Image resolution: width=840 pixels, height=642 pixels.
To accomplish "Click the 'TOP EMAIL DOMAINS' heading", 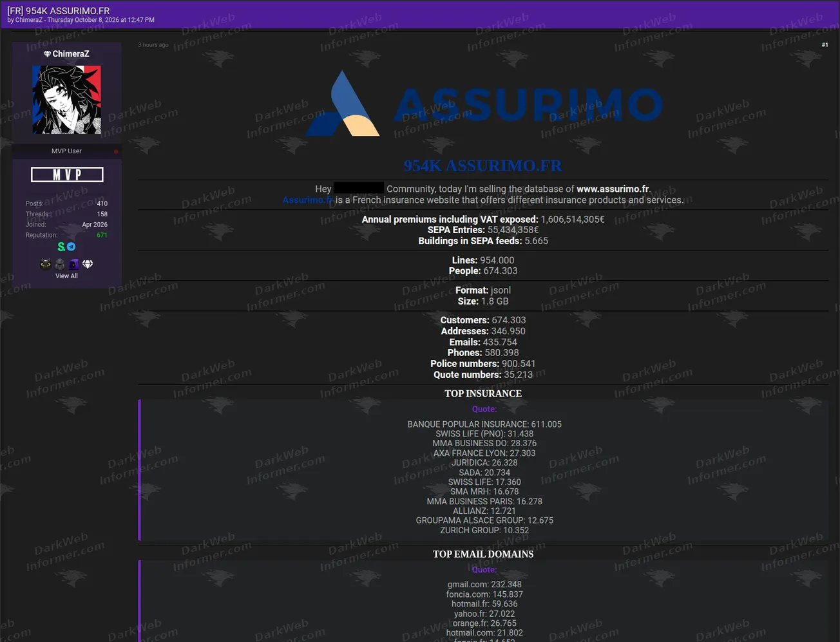I will point(483,554).
